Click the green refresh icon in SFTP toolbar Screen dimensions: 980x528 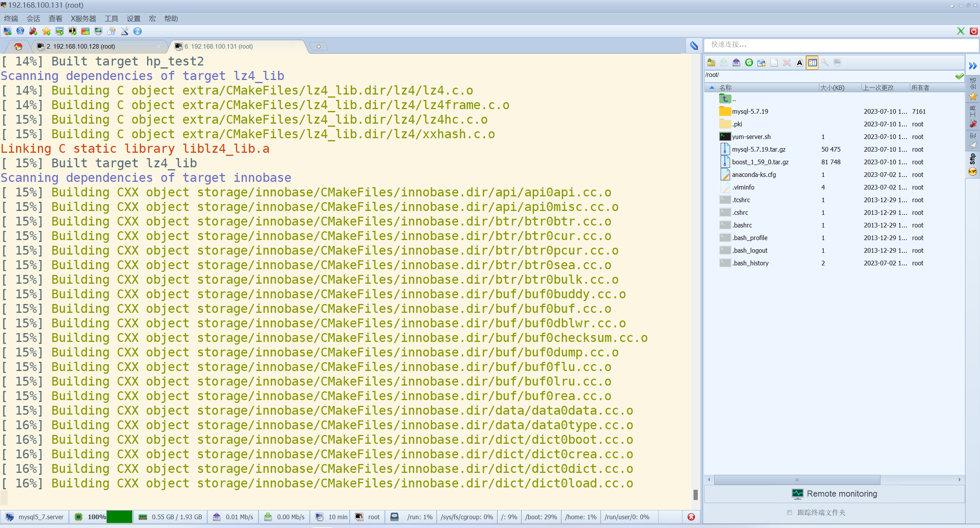click(749, 62)
